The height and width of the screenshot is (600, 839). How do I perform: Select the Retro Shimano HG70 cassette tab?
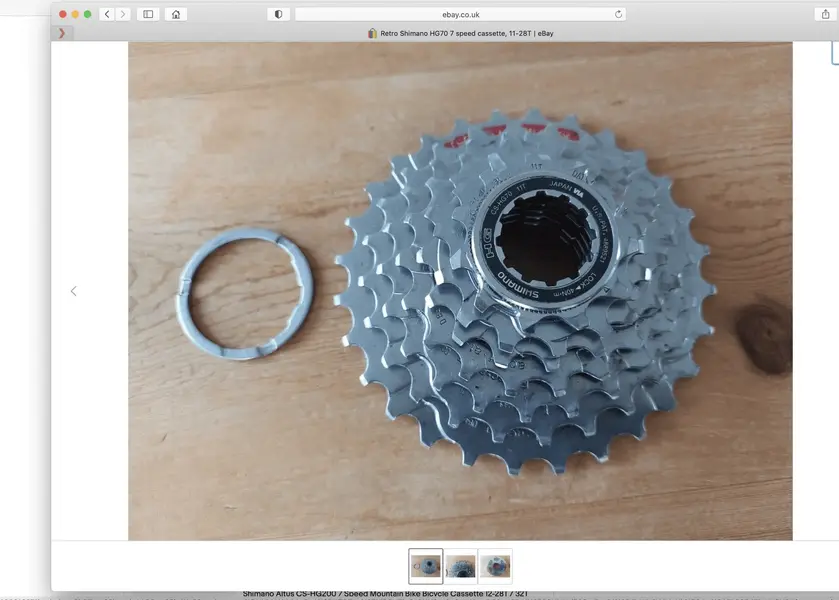coord(460,33)
